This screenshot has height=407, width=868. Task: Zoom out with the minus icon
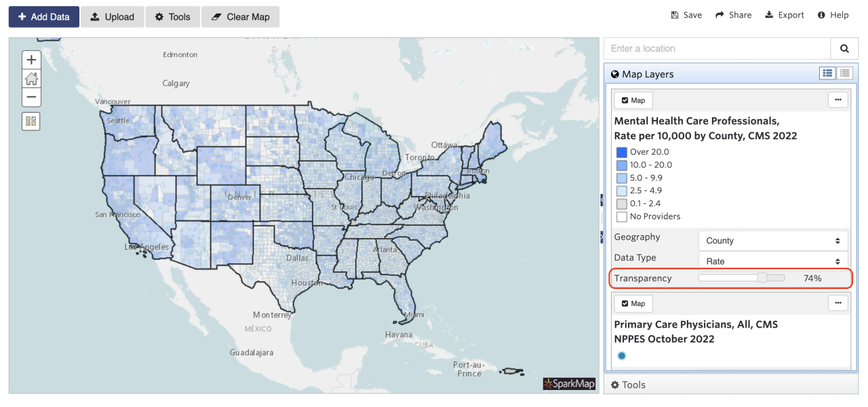(31, 98)
